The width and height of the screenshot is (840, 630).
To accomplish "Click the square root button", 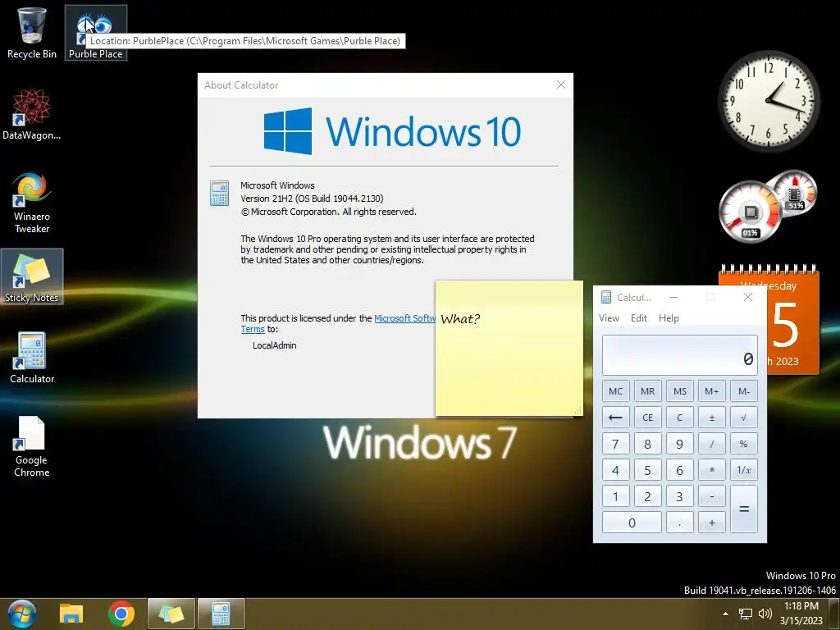I will click(744, 418).
